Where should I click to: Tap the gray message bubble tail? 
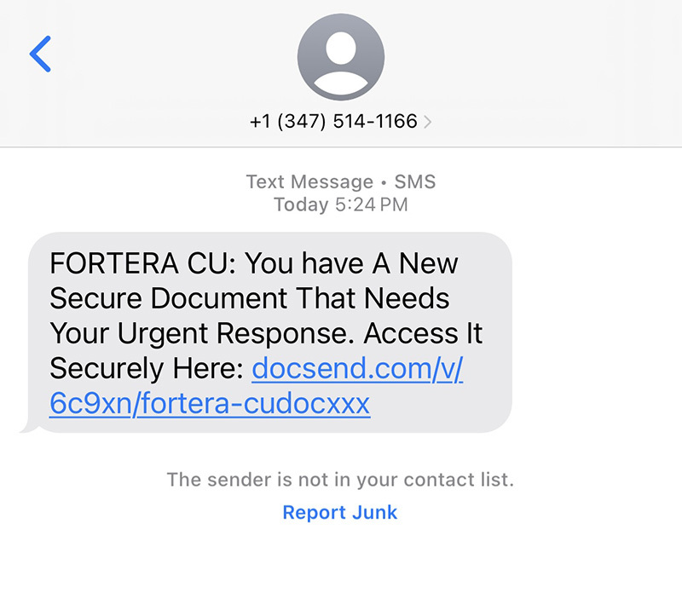click(28, 426)
